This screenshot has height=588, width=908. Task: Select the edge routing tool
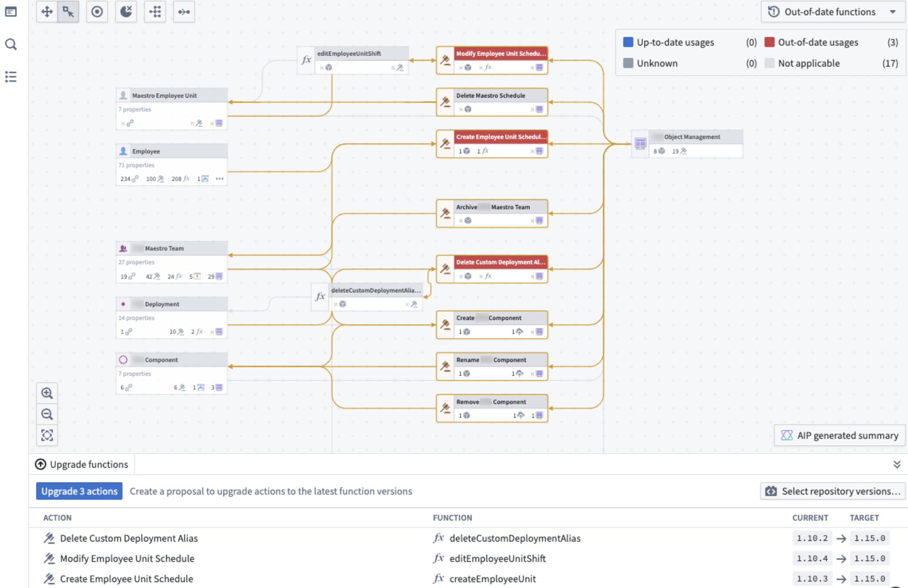[184, 12]
